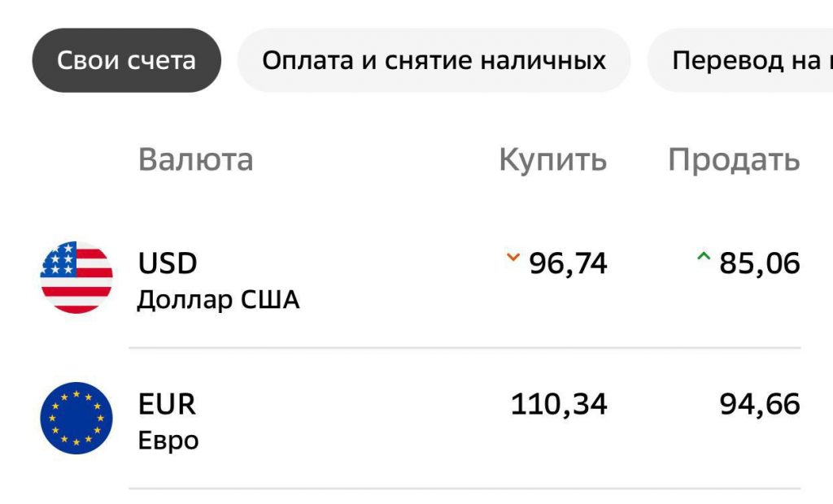The width and height of the screenshot is (833, 504).
Task: Click the European Union flag icon
Action: [x=76, y=418]
